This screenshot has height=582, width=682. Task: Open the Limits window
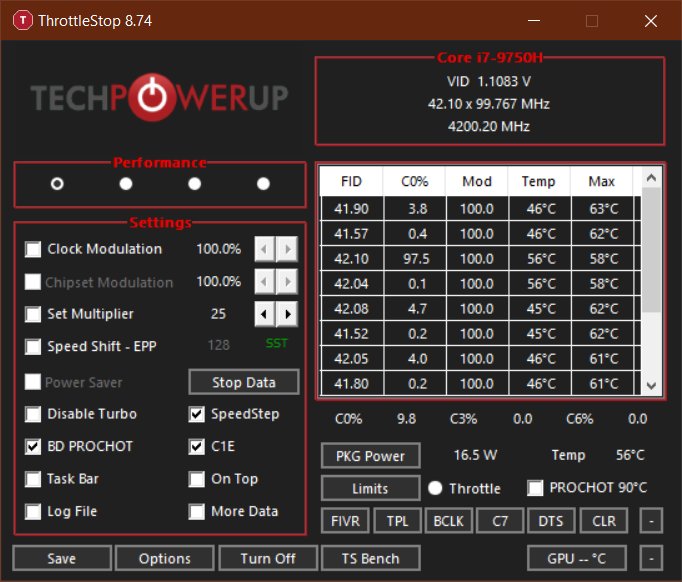coord(371,488)
